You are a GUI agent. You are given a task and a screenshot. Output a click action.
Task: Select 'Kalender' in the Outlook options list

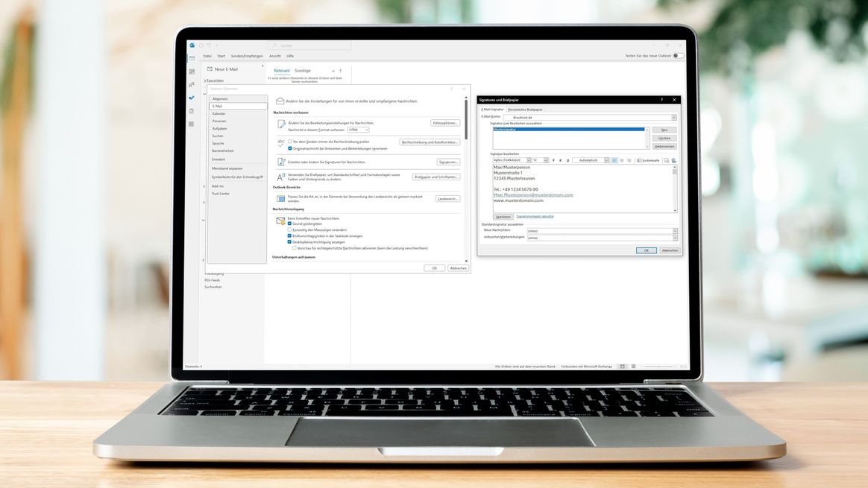[219, 113]
